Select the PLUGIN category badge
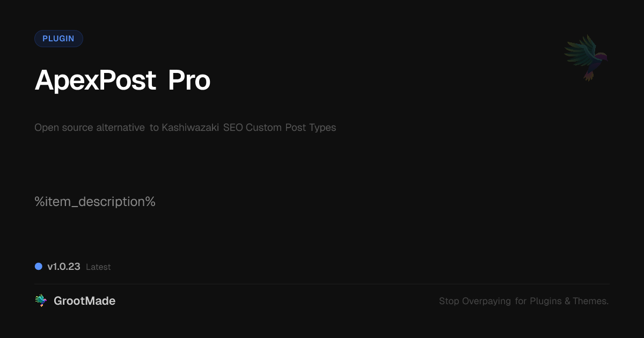 (58, 39)
